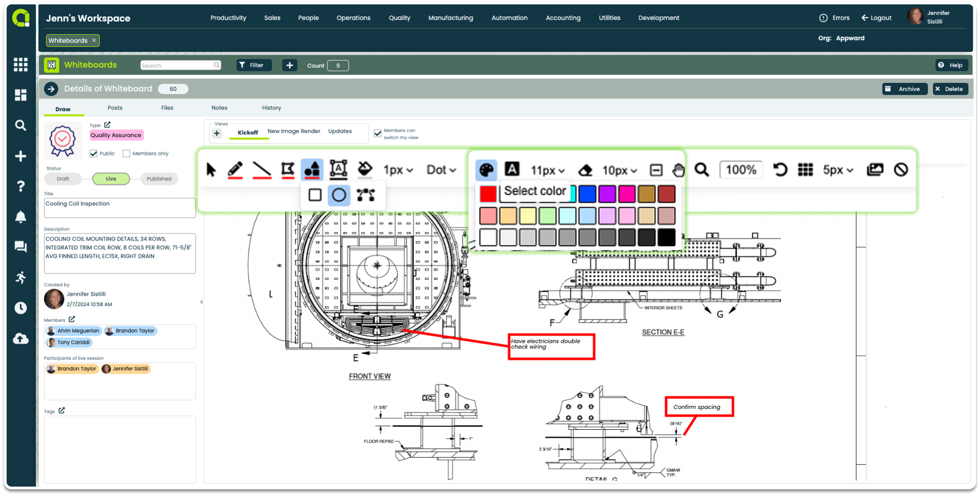Open the shapes tool
980x496 pixels.
[x=312, y=170]
